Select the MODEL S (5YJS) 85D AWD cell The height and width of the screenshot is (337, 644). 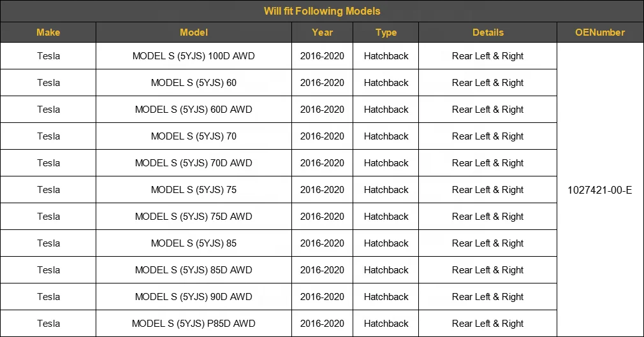click(194, 270)
